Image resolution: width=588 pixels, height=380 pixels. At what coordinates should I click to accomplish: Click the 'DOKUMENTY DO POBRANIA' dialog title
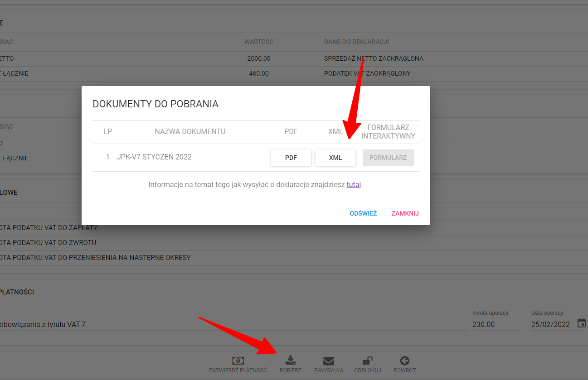156,104
